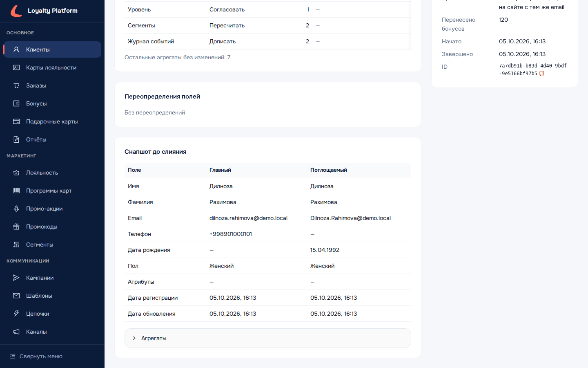
Task: Navigate to Заказы menu item
Action: point(52,85)
